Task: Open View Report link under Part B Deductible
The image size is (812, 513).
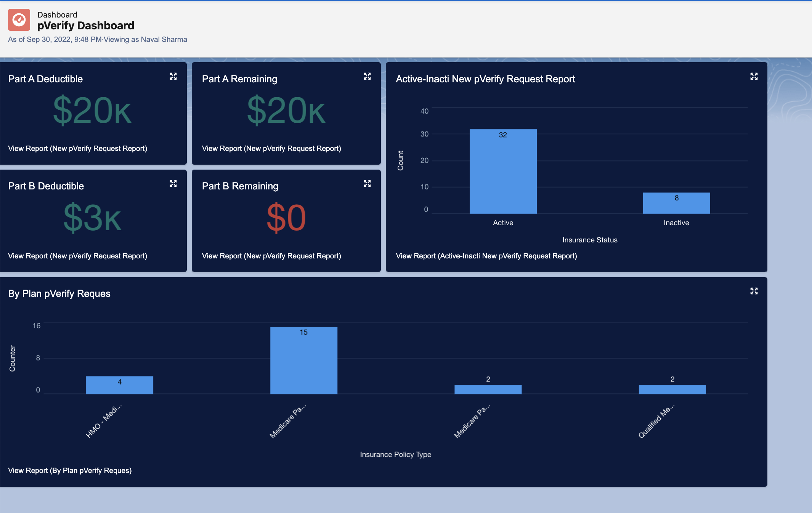Action: click(77, 256)
